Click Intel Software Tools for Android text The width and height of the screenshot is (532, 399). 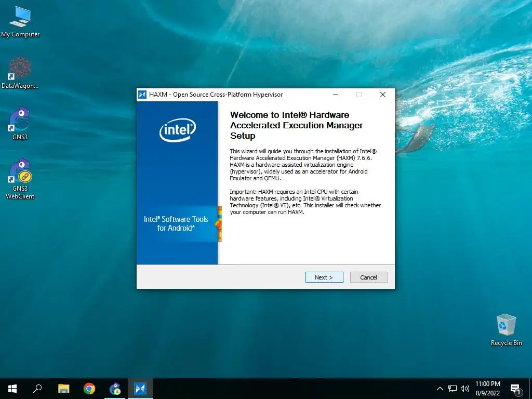point(176,223)
